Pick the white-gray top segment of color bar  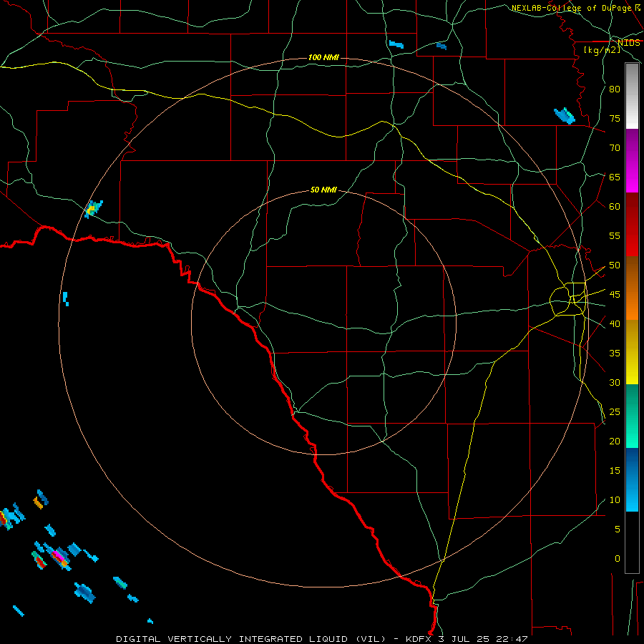pos(632,96)
